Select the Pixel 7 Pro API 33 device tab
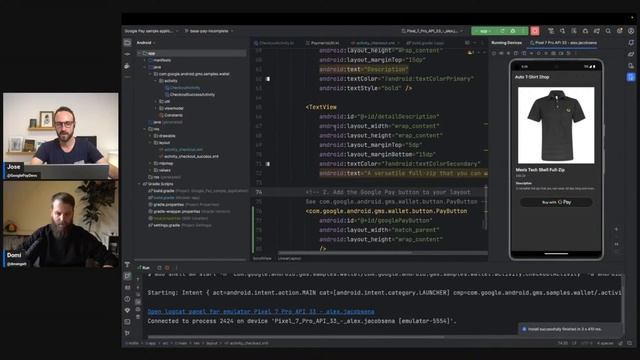 coord(563,43)
